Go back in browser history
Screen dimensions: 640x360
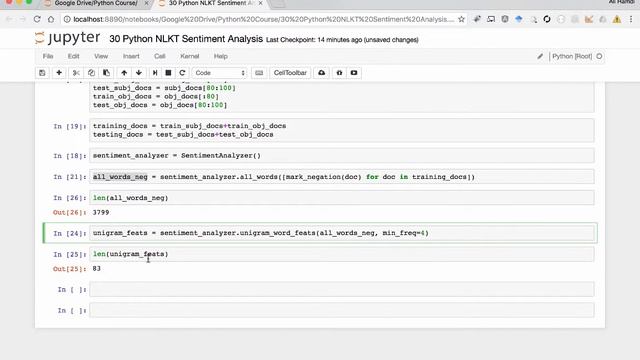click(x=9, y=19)
